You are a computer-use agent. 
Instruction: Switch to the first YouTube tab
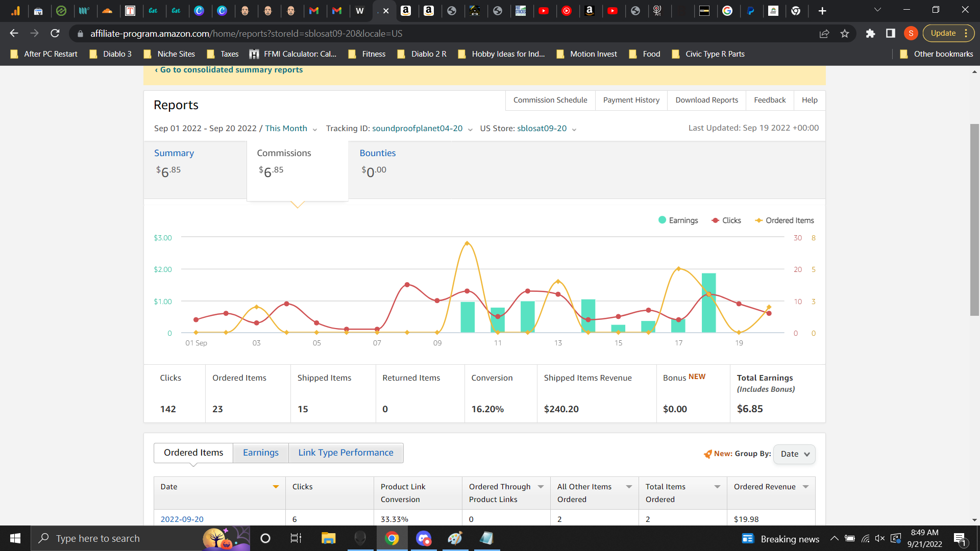coord(544,11)
